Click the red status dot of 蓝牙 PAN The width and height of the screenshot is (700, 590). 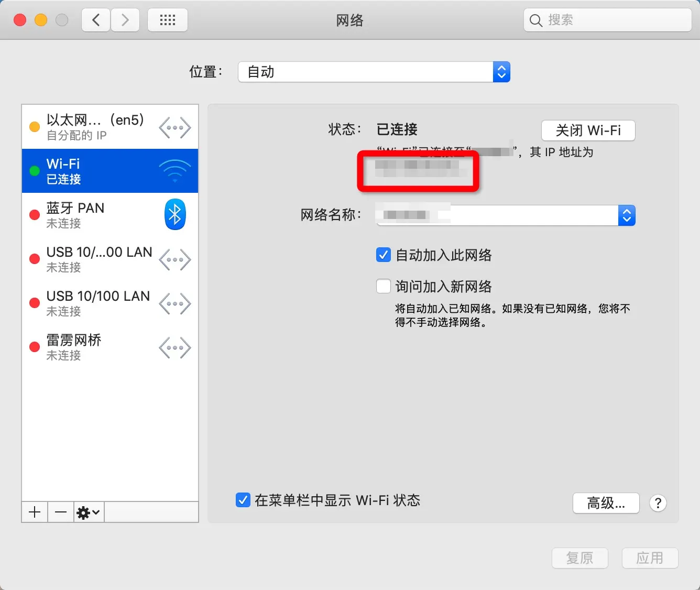(x=35, y=215)
